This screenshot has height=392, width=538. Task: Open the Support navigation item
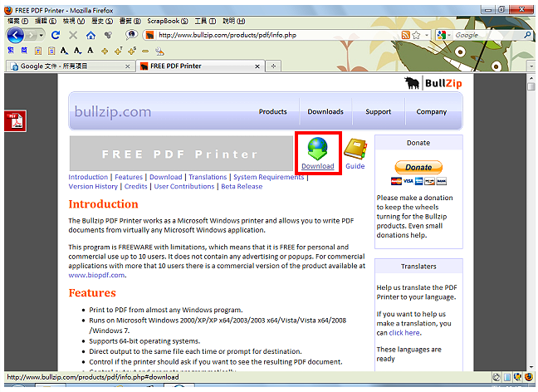378,111
